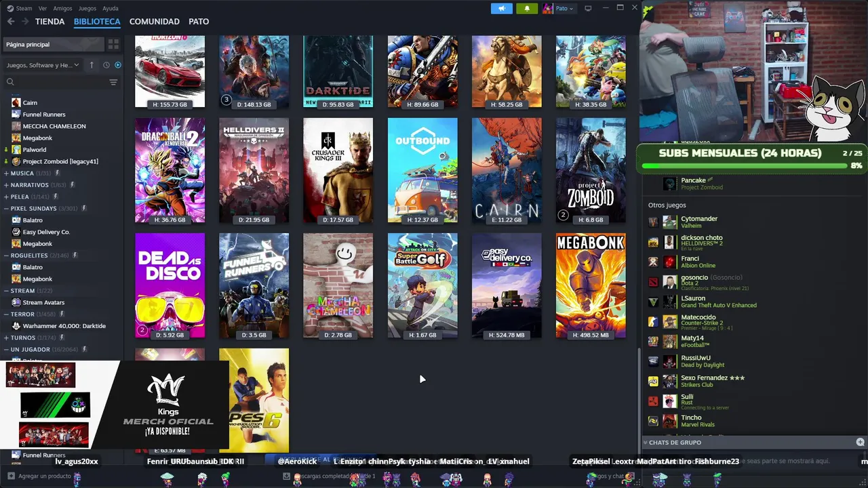Open the Meccha Chameleon cover
Screen dimensions: 868x488
point(338,285)
